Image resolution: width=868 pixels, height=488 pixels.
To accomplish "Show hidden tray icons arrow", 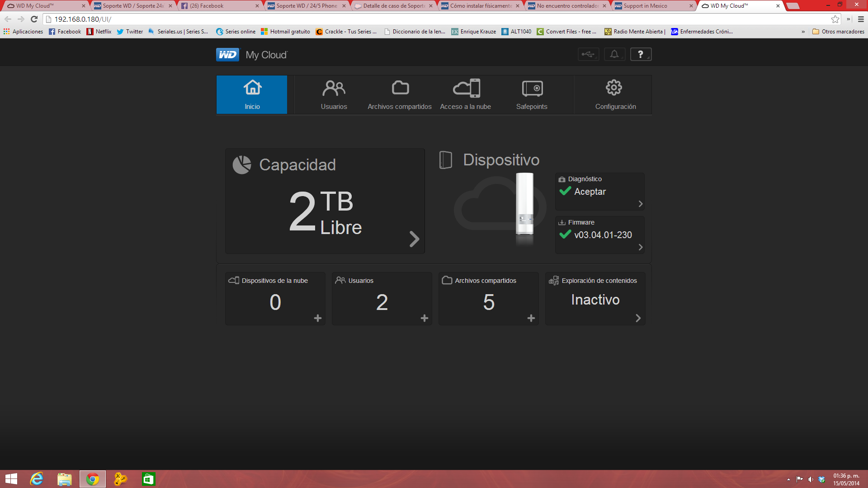I will coord(788,479).
